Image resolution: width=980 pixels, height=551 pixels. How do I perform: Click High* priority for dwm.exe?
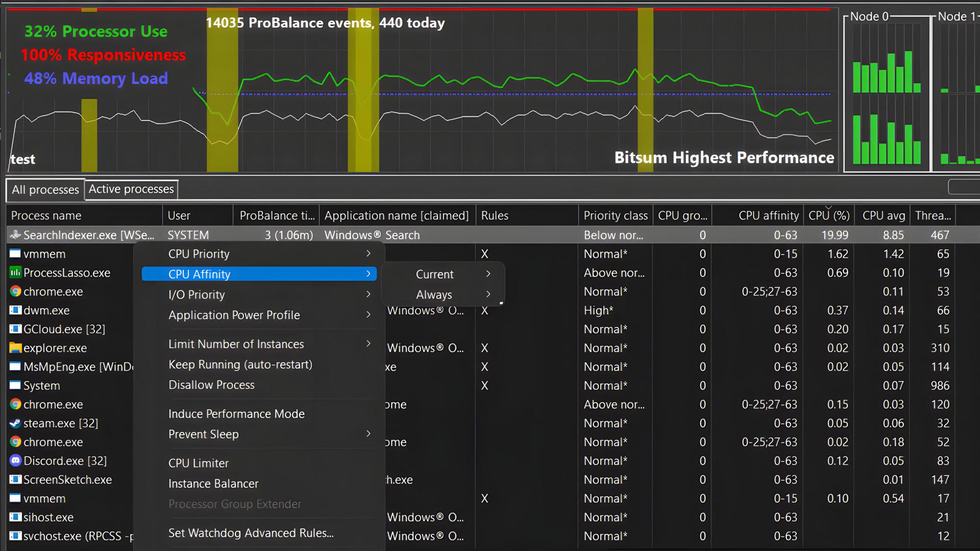(599, 310)
